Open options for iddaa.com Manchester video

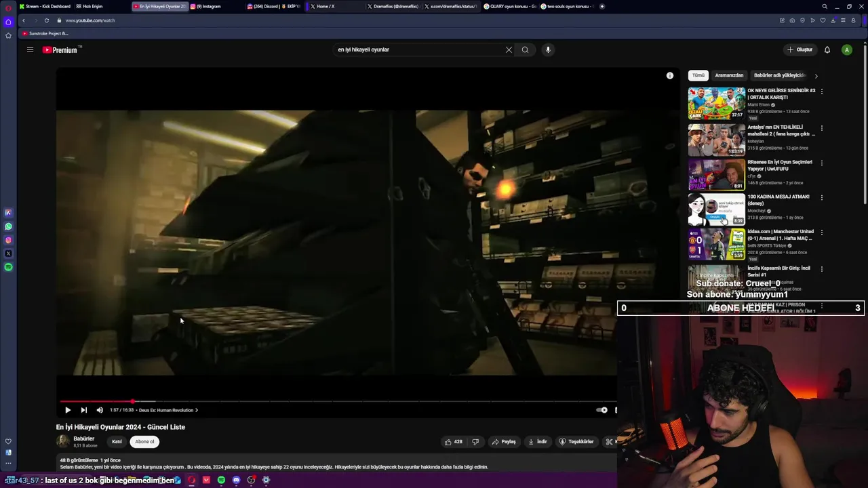(x=822, y=232)
